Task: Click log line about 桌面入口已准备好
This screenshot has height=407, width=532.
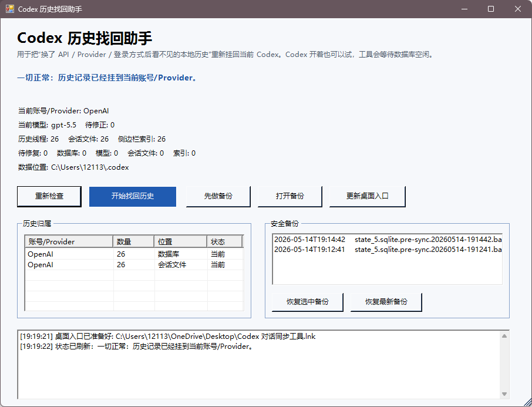Action: (x=167, y=337)
